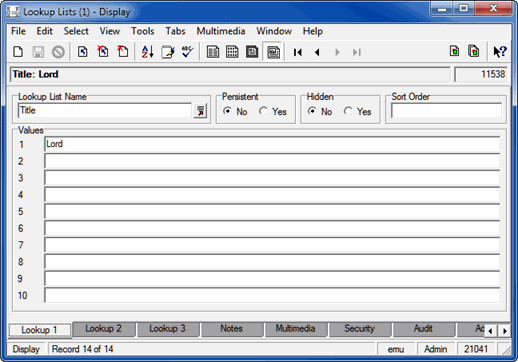The width and height of the screenshot is (518, 362).
Task: Click the notepad and pencil toolbar icon
Action: [x=168, y=52]
